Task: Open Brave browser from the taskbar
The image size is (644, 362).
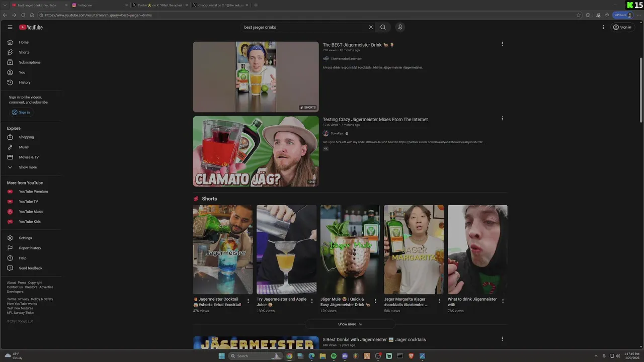Action: coord(411,356)
